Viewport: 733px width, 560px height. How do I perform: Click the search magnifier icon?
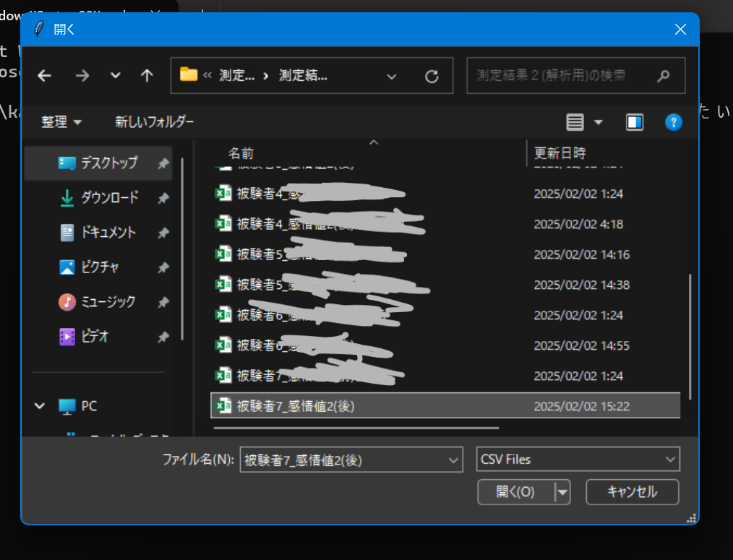pos(663,75)
